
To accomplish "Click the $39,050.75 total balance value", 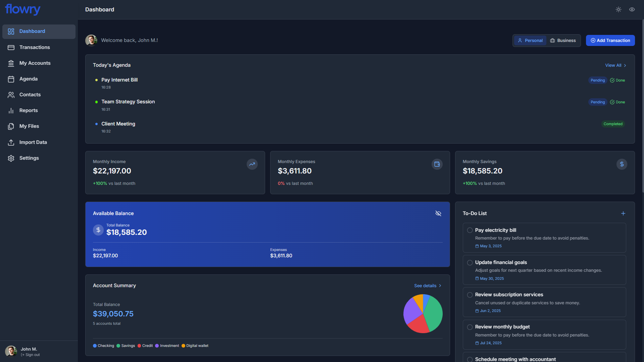I will pyautogui.click(x=113, y=314).
